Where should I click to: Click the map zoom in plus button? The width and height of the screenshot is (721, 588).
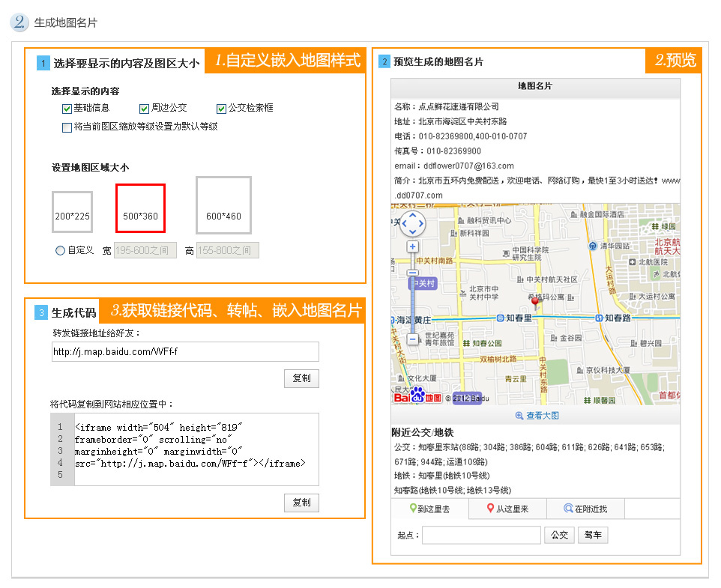(x=412, y=246)
